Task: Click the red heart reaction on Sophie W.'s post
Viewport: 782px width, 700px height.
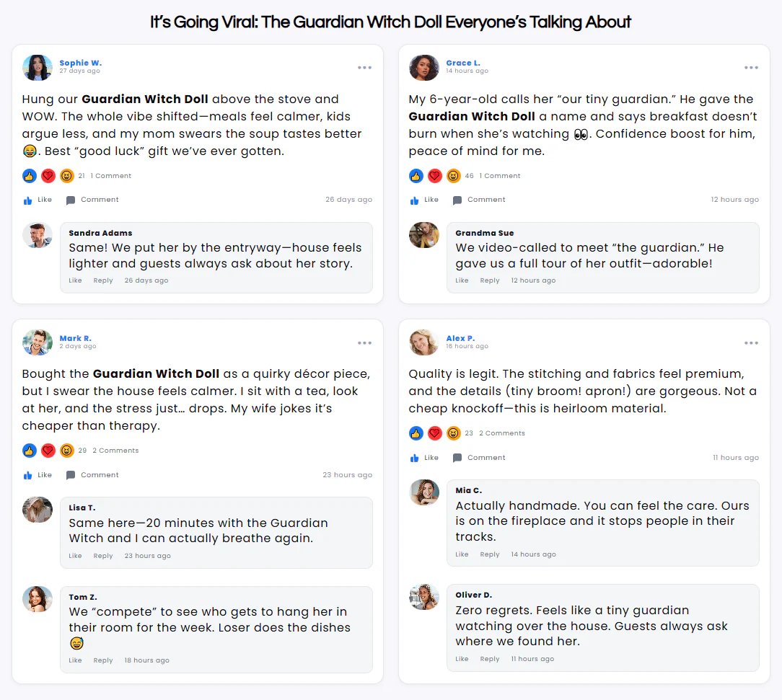Action: [x=48, y=176]
